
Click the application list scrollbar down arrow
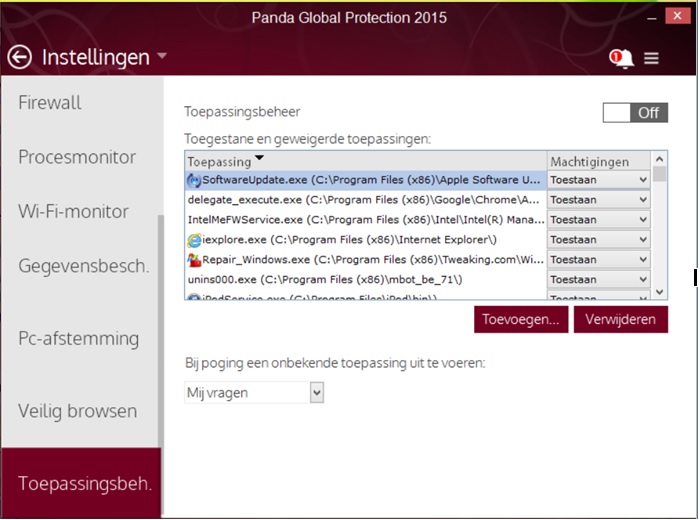pyautogui.click(x=659, y=292)
